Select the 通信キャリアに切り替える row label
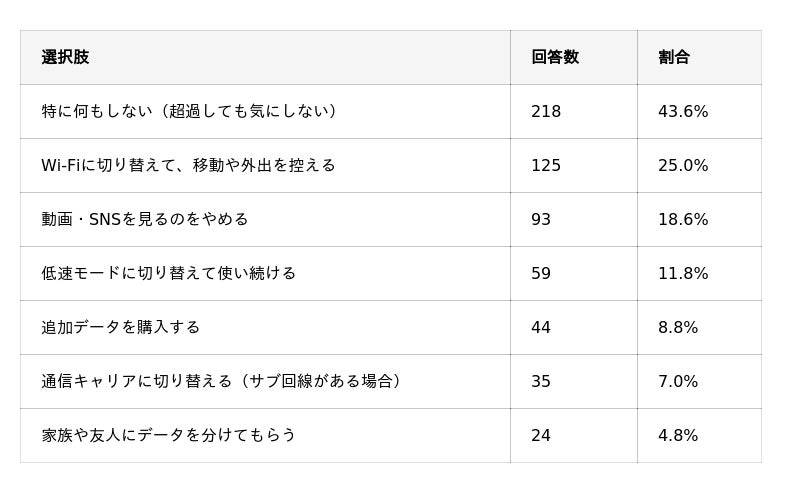Viewport: 800px width, 493px height. pos(224,381)
